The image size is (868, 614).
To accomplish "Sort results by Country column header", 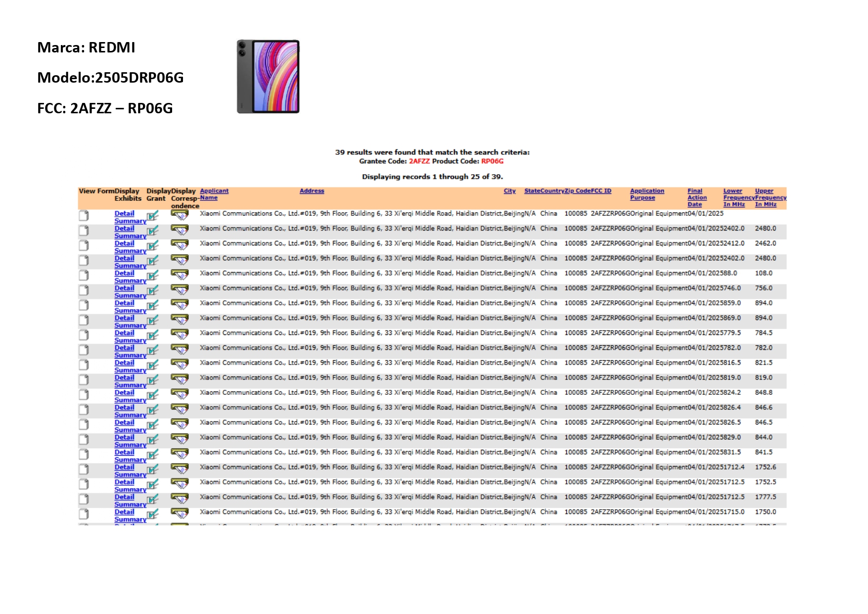I will tap(553, 191).
